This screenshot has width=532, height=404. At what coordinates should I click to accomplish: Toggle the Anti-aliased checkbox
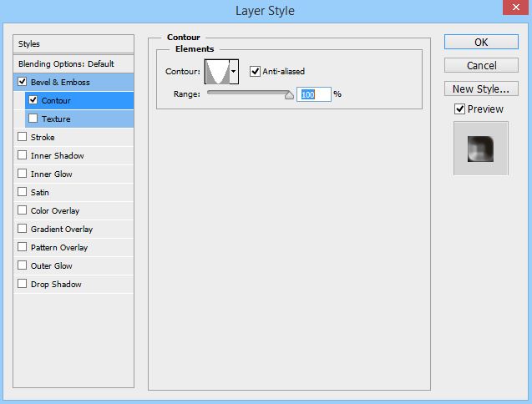[x=256, y=72]
